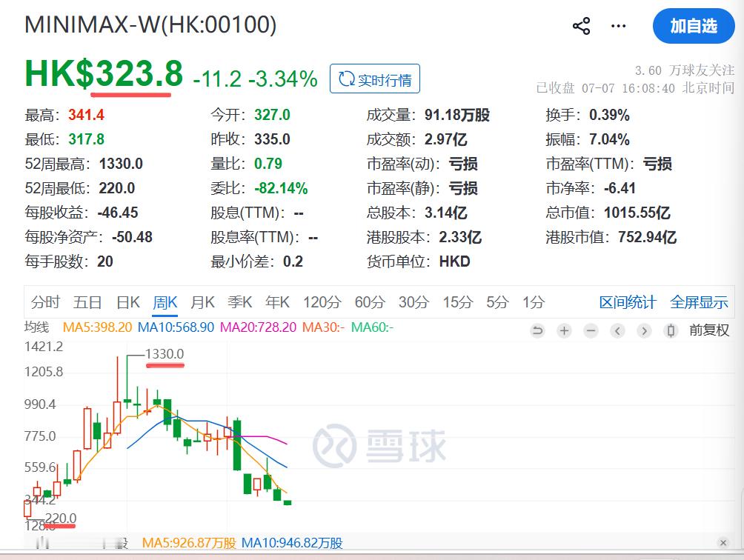This screenshot has height=560, width=744.
Task: Select the 30分 interval tab
Action: [x=413, y=302]
